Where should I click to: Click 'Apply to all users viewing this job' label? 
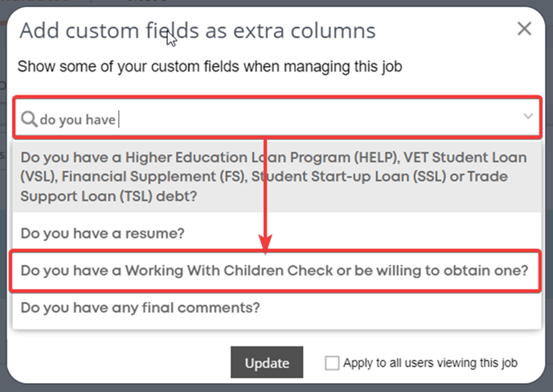(x=430, y=363)
